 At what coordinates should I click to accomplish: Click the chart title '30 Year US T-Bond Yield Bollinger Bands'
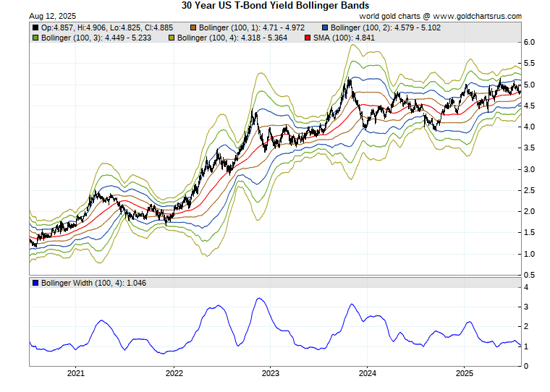point(275,6)
